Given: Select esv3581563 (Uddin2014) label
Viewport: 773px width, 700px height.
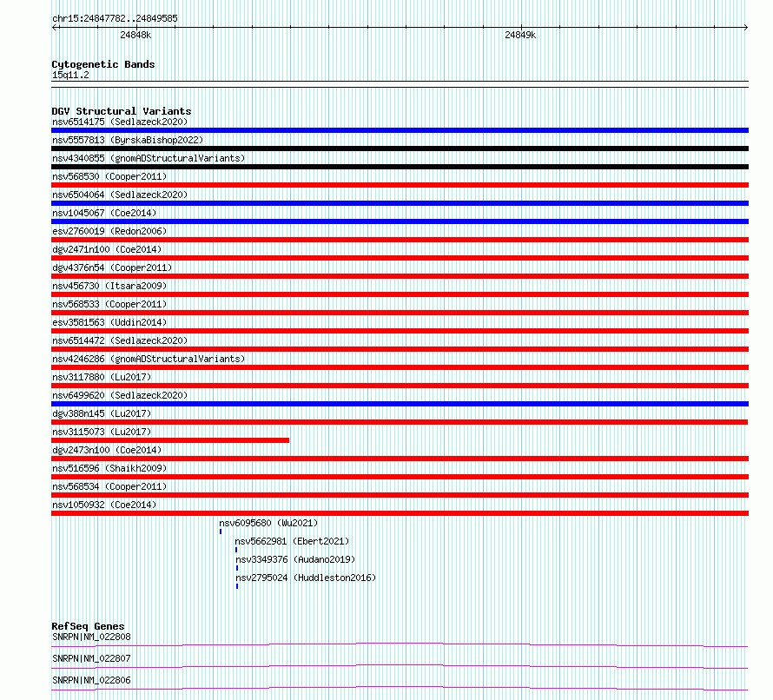Looking at the screenshot, I should pyautogui.click(x=109, y=322).
